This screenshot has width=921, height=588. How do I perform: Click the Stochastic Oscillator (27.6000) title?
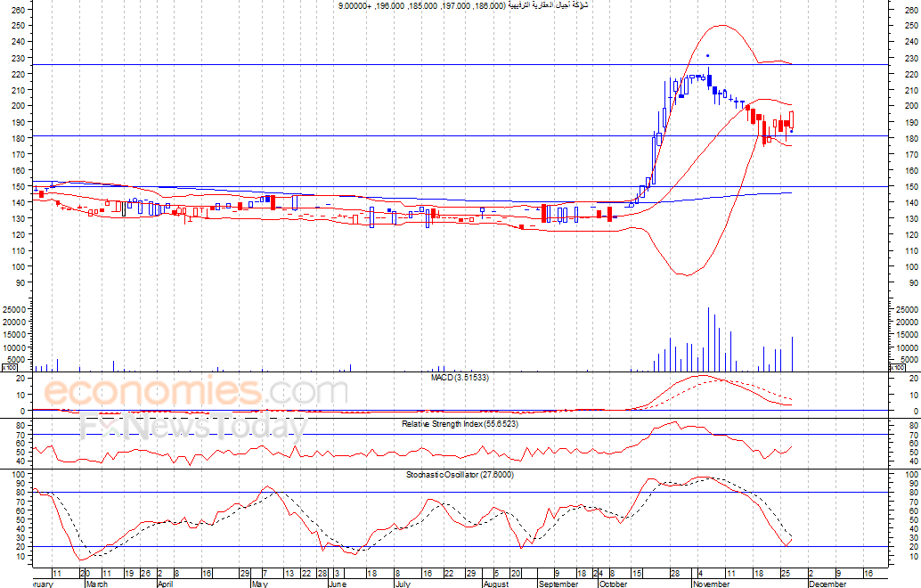[460, 475]
